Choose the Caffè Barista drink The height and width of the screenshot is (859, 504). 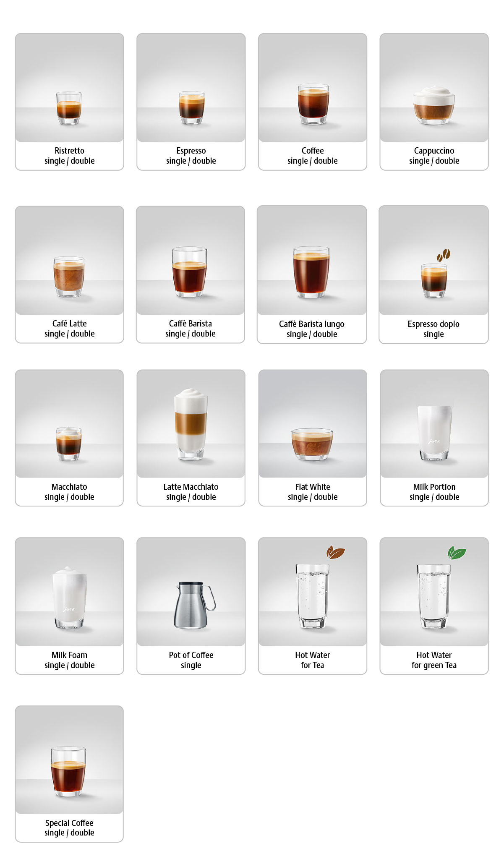click(191, 274)
